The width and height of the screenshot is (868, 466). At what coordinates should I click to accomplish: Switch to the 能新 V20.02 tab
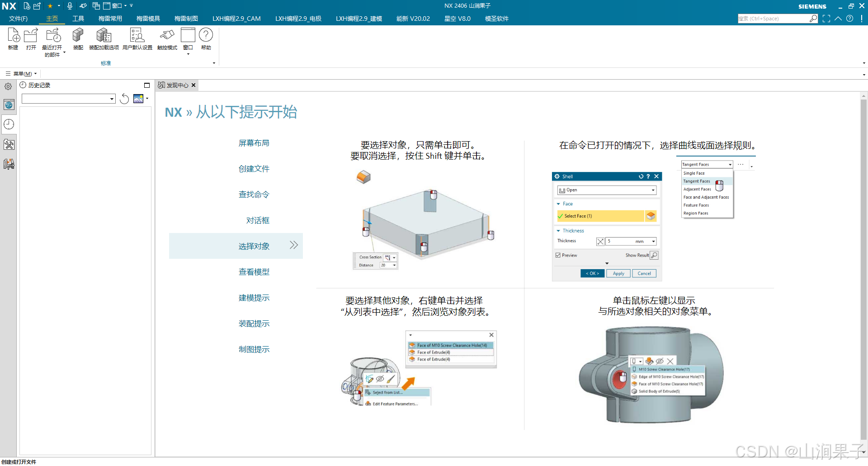click(413, 19)
